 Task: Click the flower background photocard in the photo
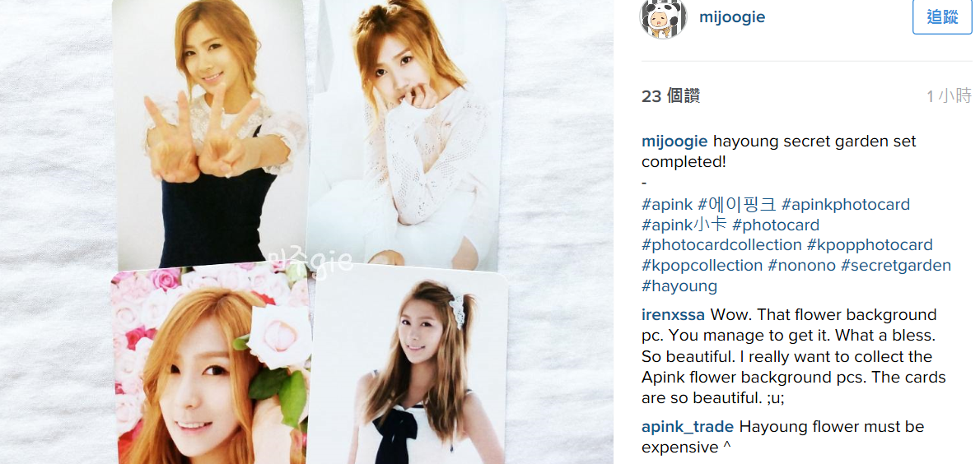pos(211,367)
